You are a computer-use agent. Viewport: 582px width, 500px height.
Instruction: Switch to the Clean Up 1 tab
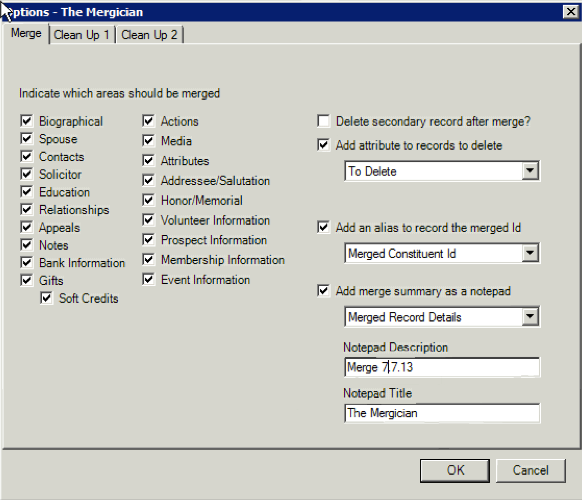[x=82, y=35]
